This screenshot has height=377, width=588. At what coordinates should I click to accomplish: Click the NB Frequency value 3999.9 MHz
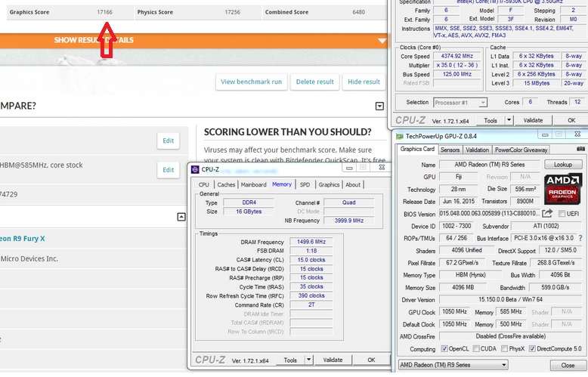348,221
